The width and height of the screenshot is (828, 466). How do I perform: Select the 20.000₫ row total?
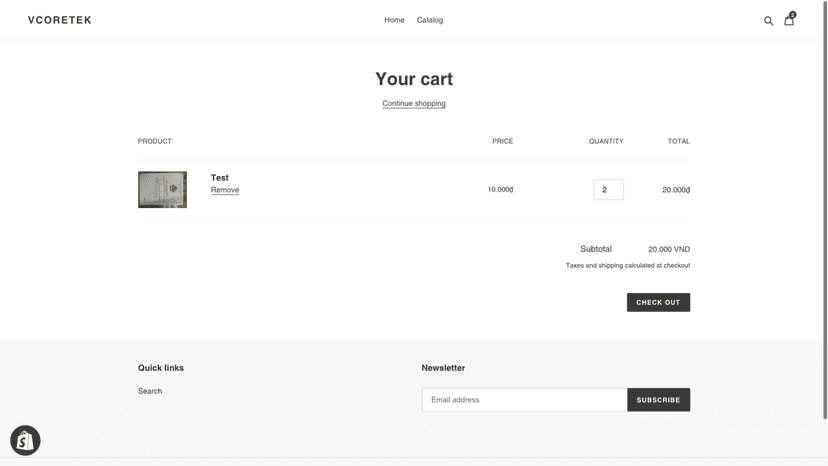coord(676,190)
